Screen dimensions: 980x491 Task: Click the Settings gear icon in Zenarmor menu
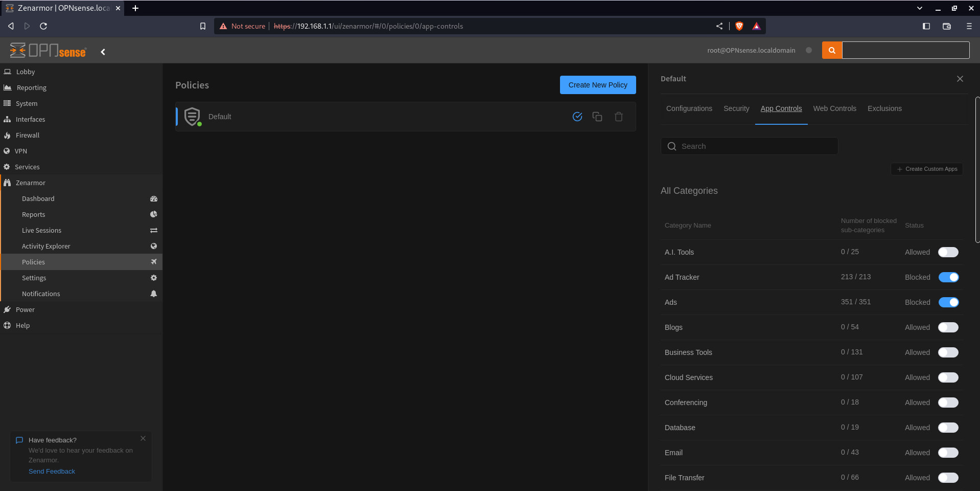coord(154,278)
